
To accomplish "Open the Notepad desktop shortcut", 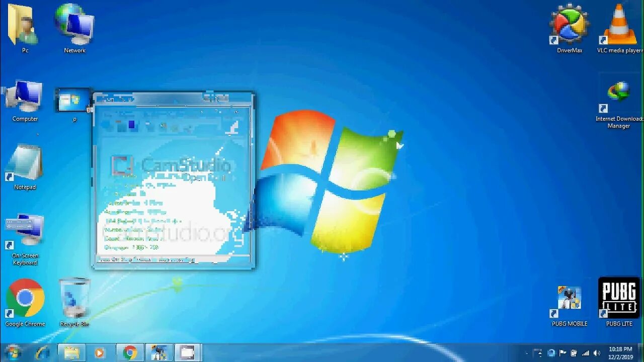I will point(25,167).
